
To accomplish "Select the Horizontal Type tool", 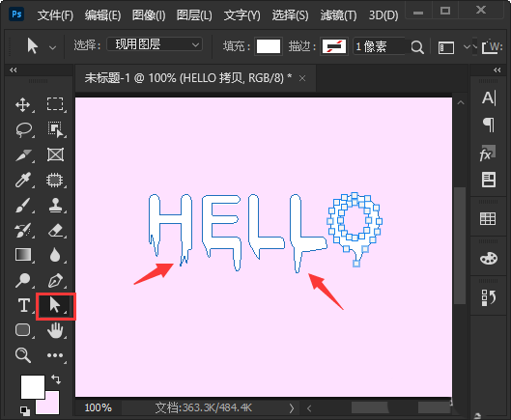I will 24,306.
